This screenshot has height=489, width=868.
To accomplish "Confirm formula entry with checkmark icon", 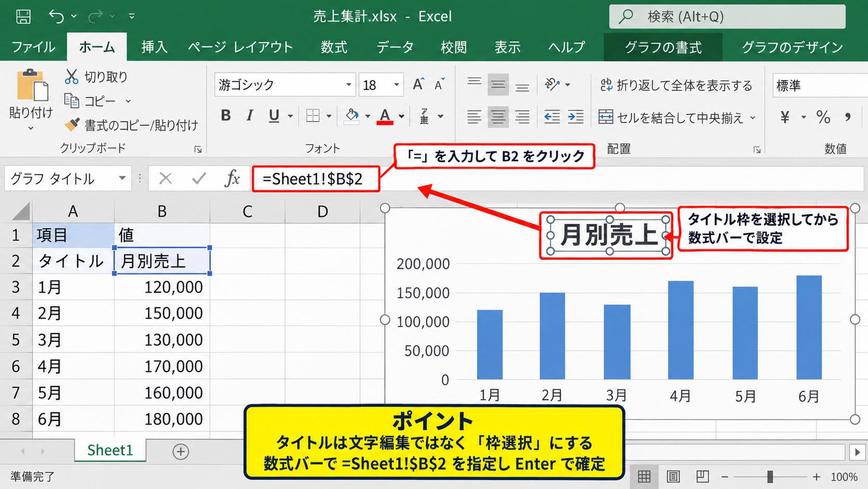I will click(199, 179).
